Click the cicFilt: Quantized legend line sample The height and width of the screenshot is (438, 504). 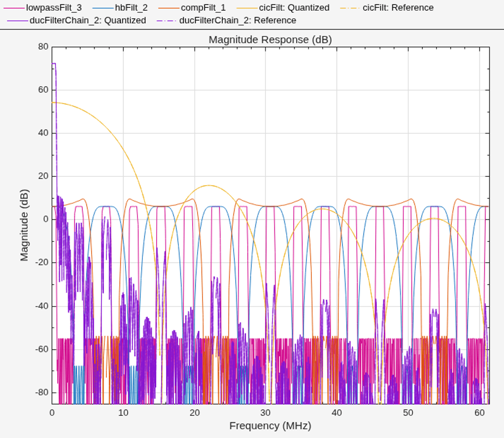[247, 8]
